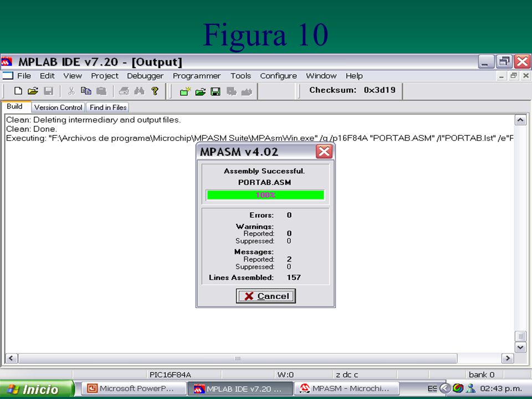Click the PORTAB.ASM filename in dialog
The image size is (532, 399).
pos(265,182)
